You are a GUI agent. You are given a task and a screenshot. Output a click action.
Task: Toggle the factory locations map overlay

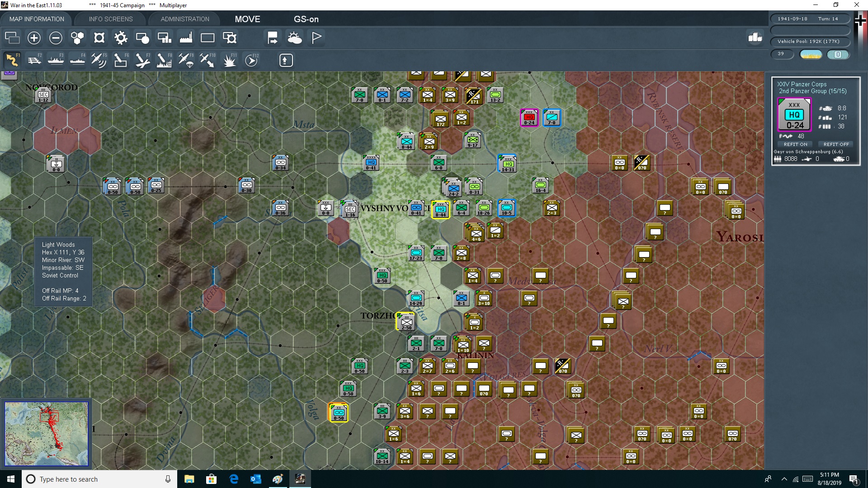185,38
